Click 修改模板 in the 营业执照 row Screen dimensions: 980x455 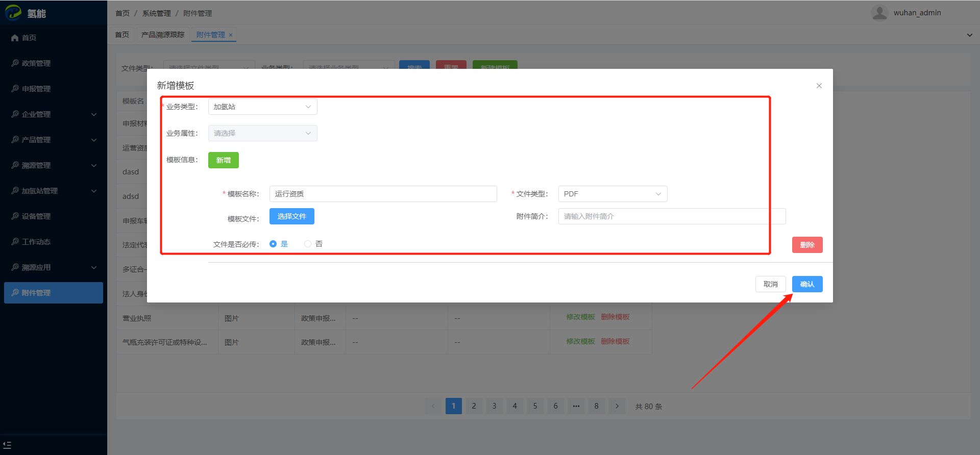581,317
